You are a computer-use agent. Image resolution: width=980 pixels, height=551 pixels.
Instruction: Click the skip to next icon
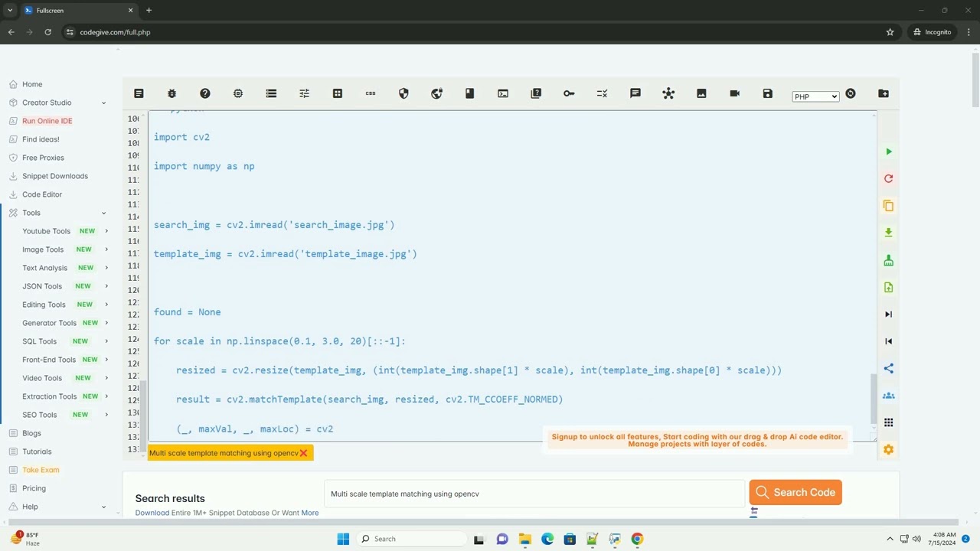[x=889, y=315]
